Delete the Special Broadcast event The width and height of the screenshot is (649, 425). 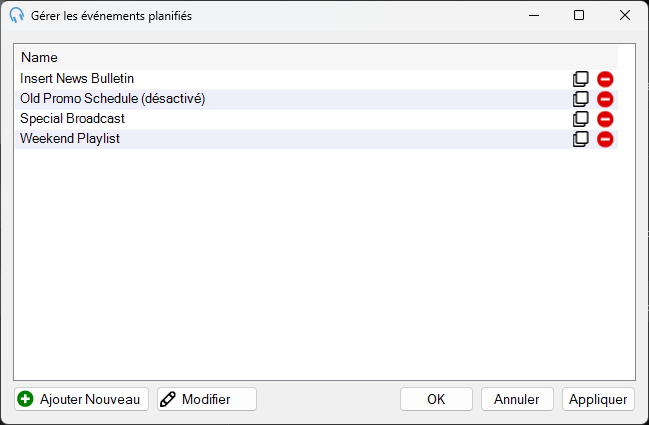[605, 119]
